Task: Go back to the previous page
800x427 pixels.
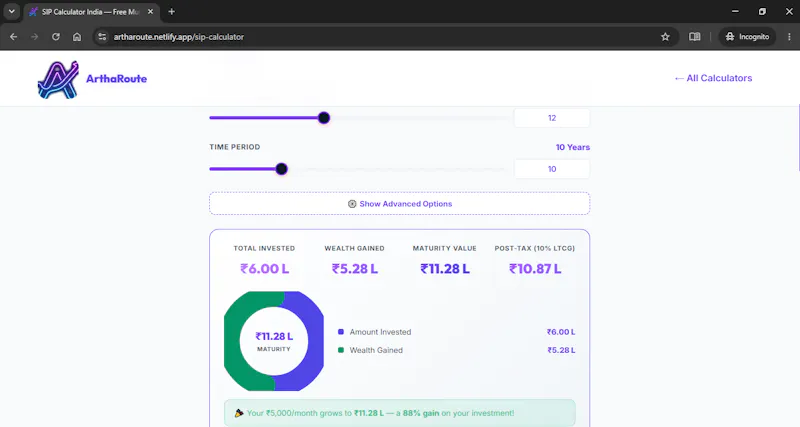Action: coord(14,37)
